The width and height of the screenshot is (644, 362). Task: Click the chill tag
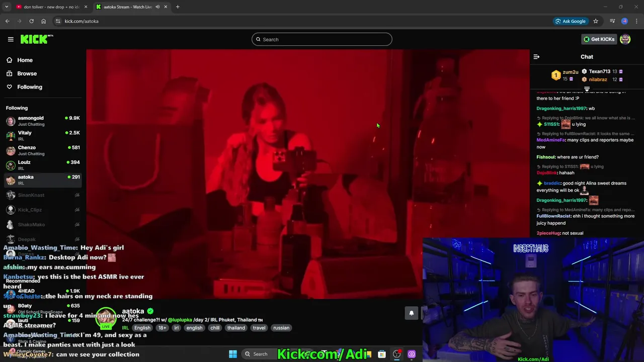point(215,328)
